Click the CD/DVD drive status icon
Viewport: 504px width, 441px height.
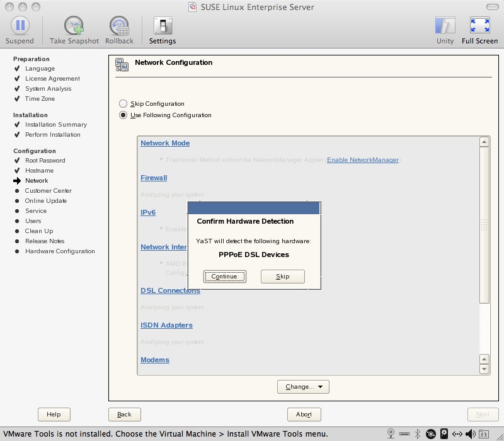pyautogui.click(x=431, y=434)
